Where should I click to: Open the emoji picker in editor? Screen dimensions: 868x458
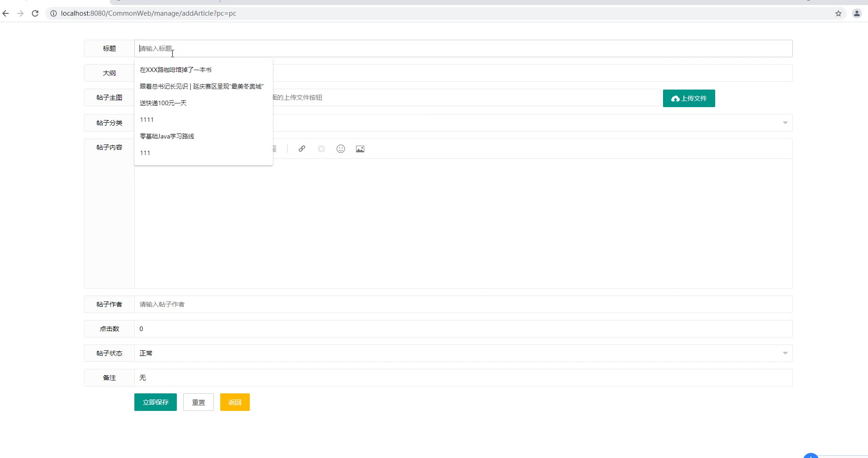pyautogui.click(x=341, y=149)
